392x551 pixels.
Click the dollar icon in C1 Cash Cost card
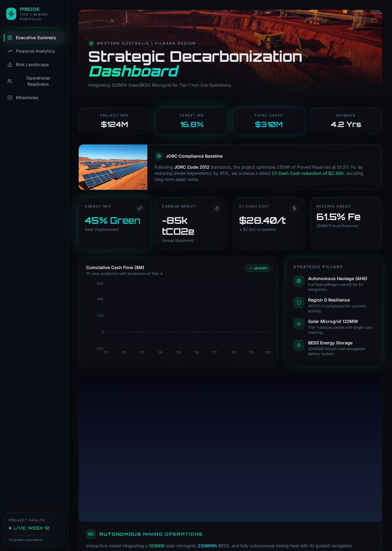(x=294, y=208)
